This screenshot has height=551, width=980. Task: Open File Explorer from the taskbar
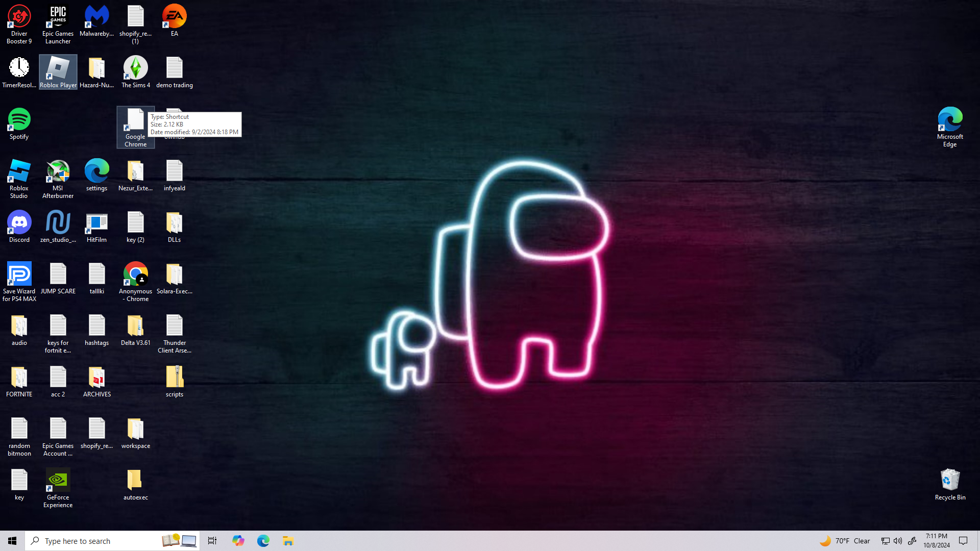pyautogui.click(x=288, y=541)
